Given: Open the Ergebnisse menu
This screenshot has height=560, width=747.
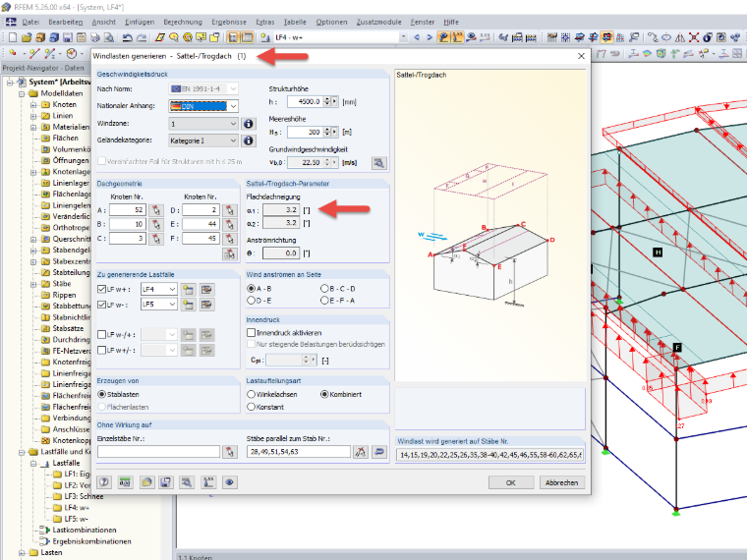Looking at the screenshot, I should (229, 22).
